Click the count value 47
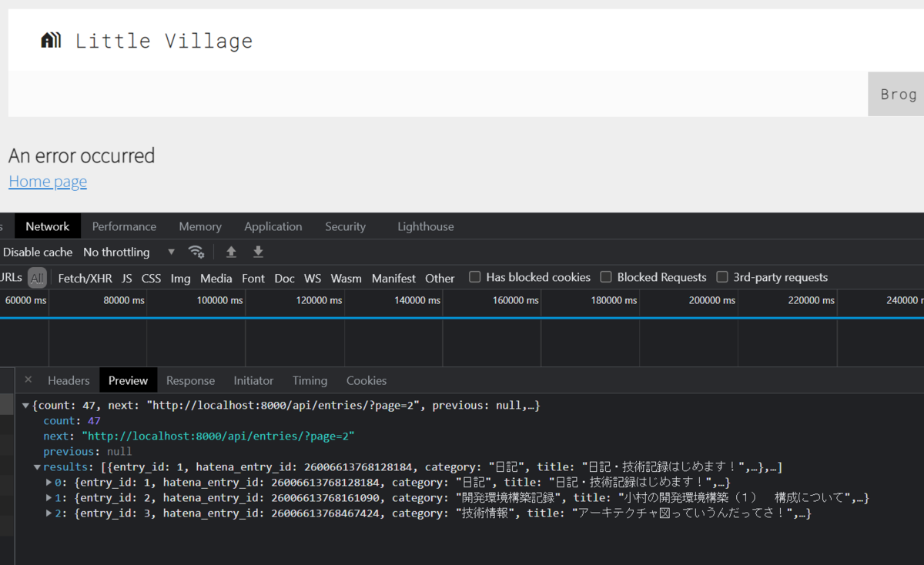This screenshot has width=924, height=565. click(94, 421)
